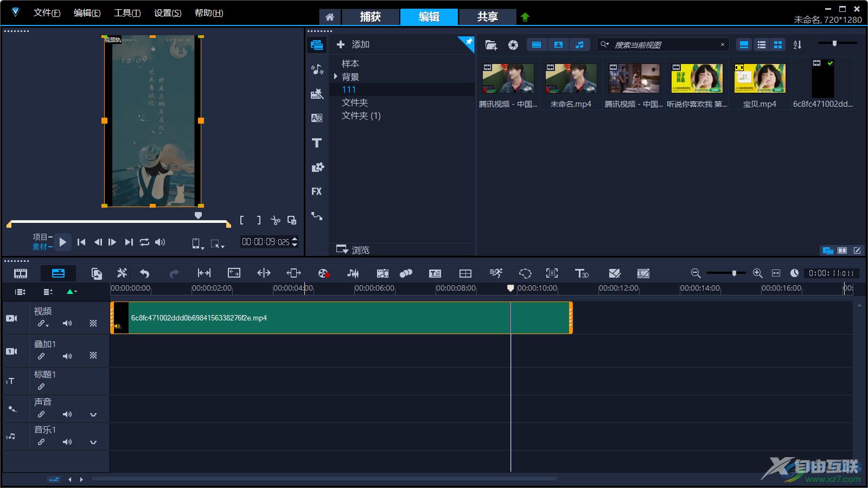Open search options dropdown in search box

point(604,44)
